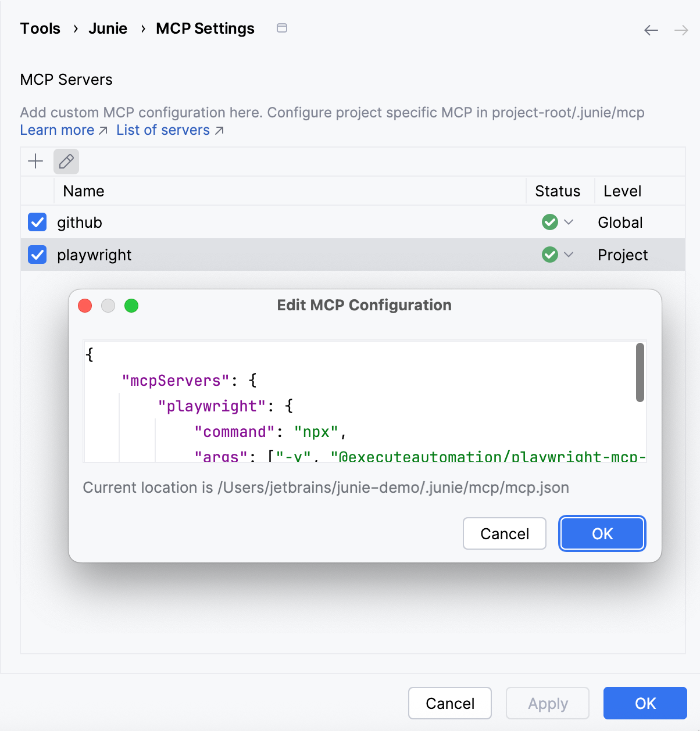Select Junie in the breadcrumb path
The image size is (700, 731).
(108, 28)
